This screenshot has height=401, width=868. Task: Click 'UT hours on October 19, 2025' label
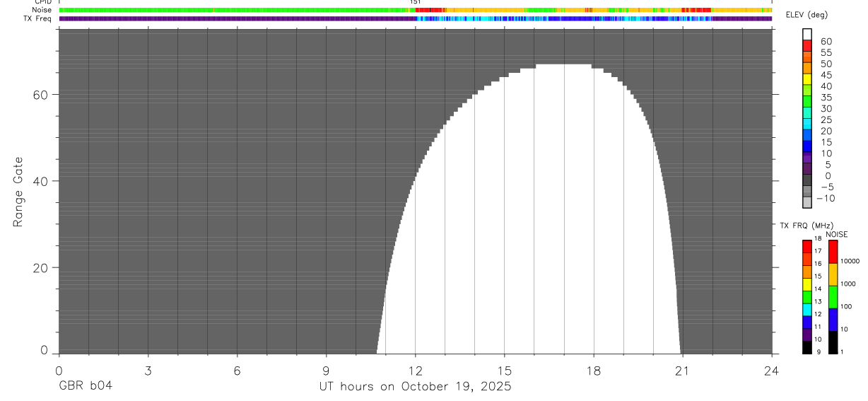tap(415, 386)
